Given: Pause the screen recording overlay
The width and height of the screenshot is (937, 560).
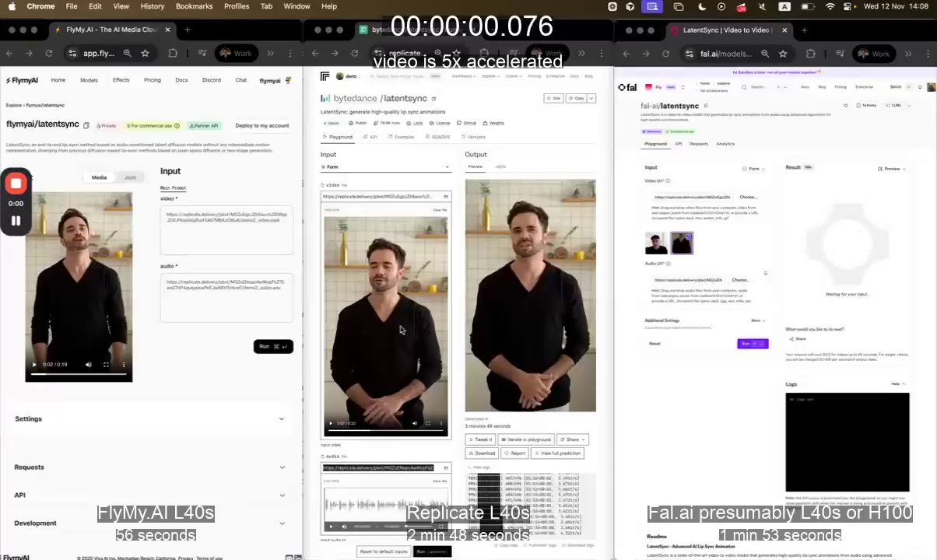Looking at the screenshot, I should [x=16, y=221].
